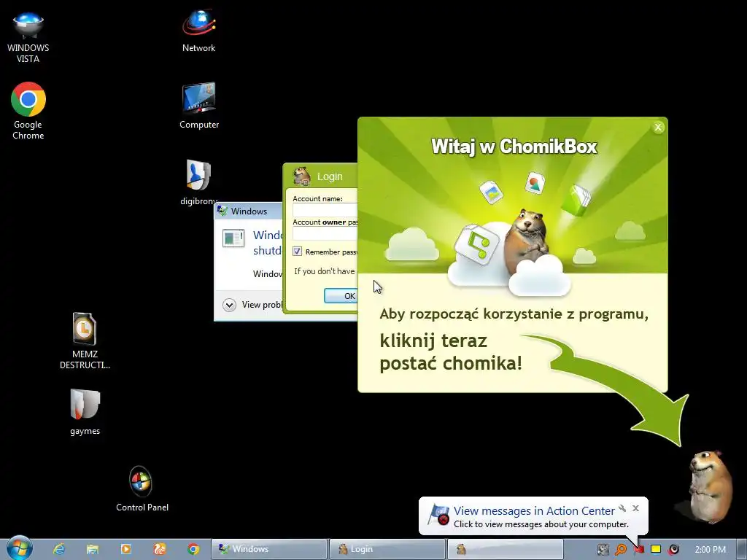
Task: Open Windows Media Player from taskbar
Action: click(125, 549)
